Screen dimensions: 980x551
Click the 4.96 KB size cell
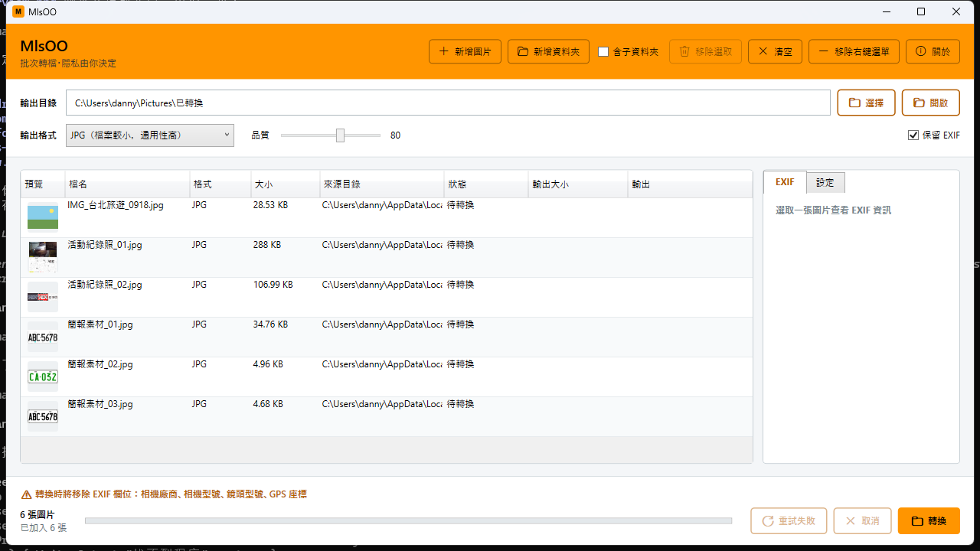tap(268, 364)
